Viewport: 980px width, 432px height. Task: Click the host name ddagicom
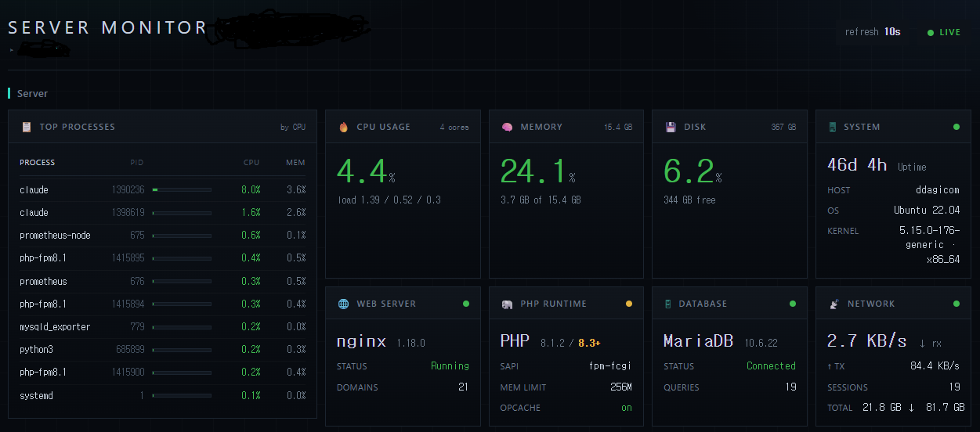coord(936,190)
